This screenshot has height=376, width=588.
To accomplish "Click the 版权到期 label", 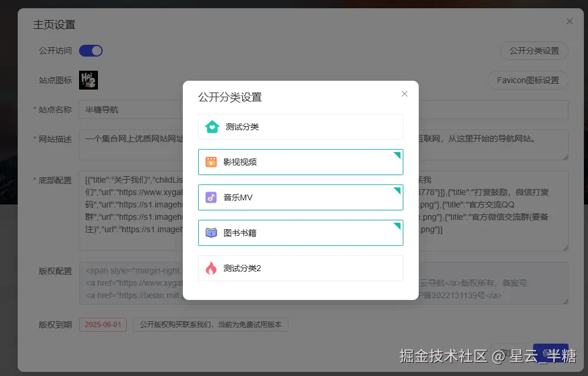I will click(x=55, y=325).
